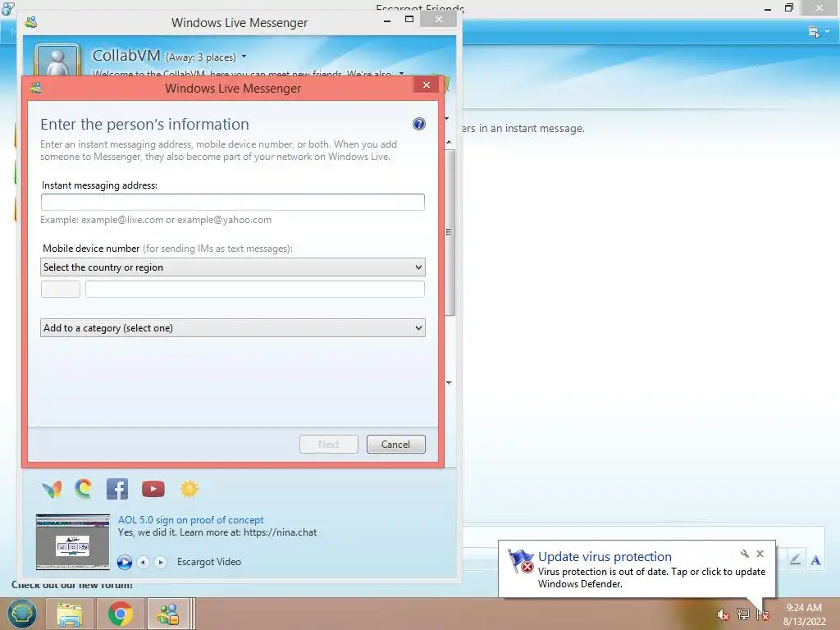Click the Update virus protection notification title

click(x=605, y=557)
